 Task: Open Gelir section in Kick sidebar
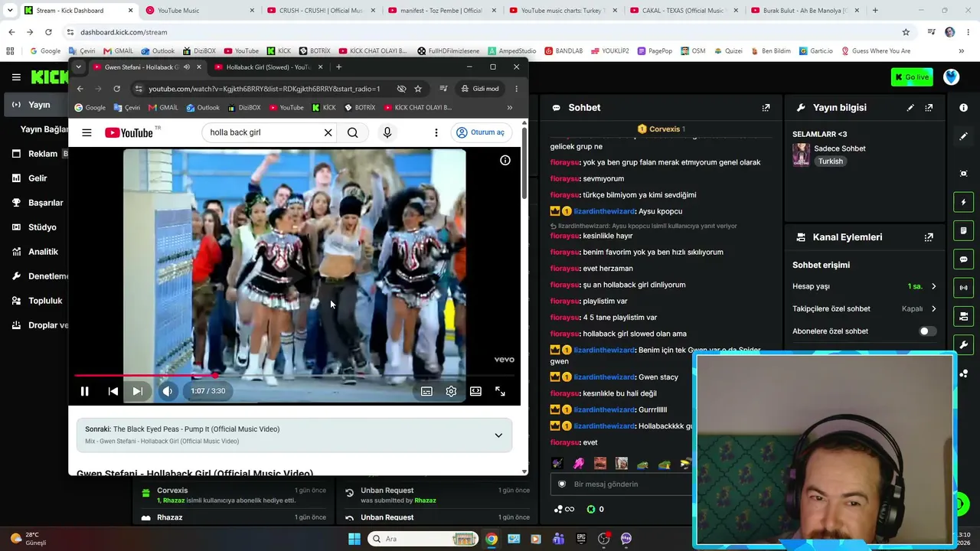(38, 178)
